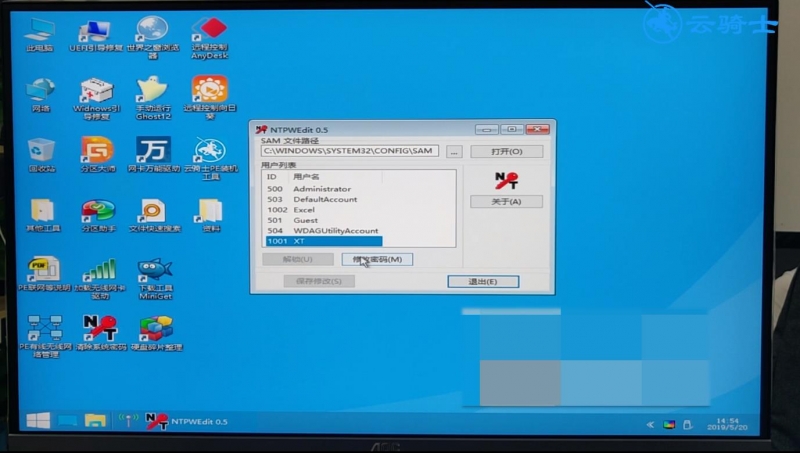Screen dimensions: 800x453
Task: Open the 其他工具 folder
Action: 43,215
